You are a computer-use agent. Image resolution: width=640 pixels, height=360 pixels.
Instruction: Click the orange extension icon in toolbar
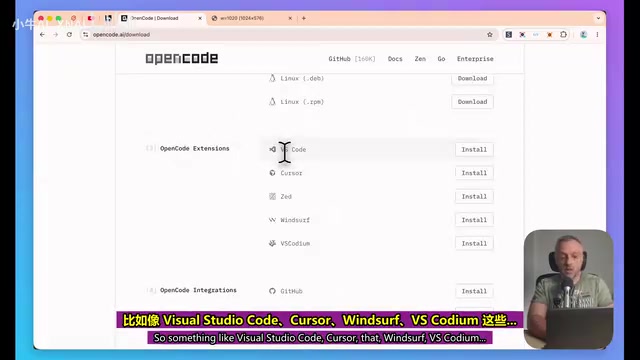click(x=550, y=35)
